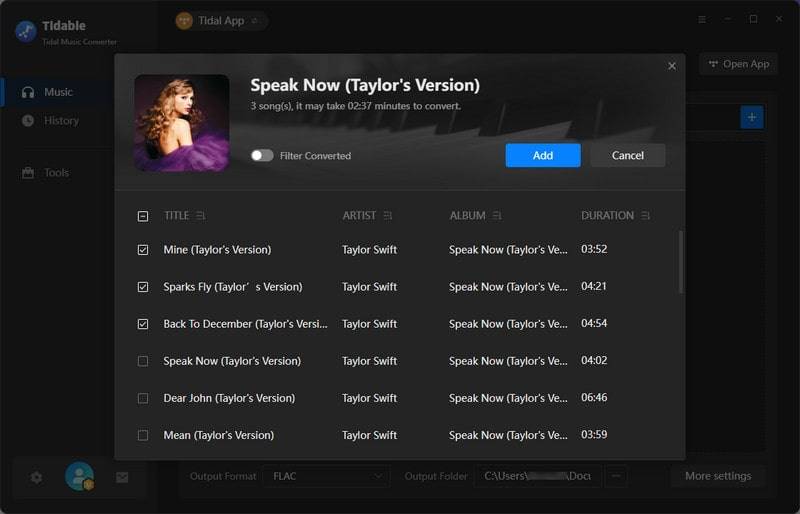Screen dimensions: 800x514
Task: Click duration 03:52 of Mine
Action: click(594, 249)
